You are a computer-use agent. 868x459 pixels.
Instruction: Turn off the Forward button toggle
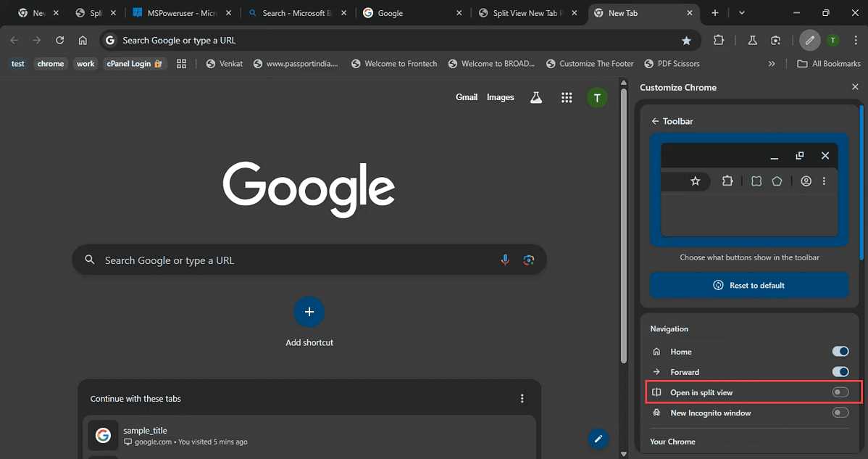click(x=840, y=371)
